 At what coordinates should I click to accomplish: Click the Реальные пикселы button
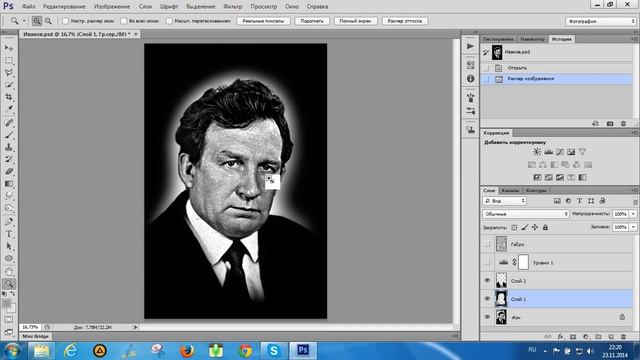coord(263,21)
